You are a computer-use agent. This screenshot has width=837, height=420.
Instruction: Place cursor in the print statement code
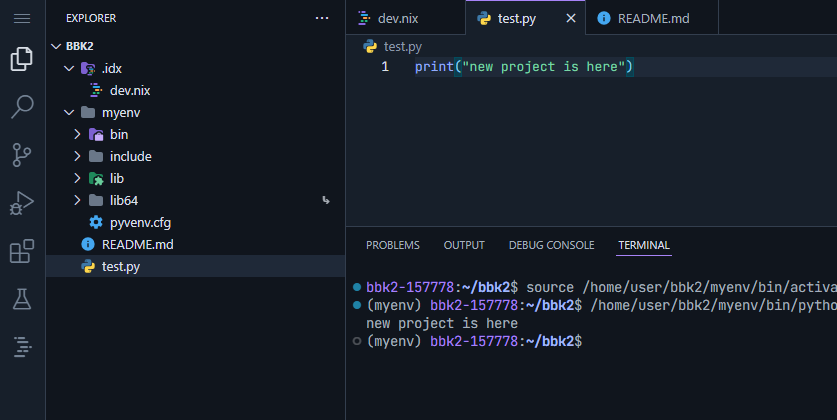coord(524,67)
